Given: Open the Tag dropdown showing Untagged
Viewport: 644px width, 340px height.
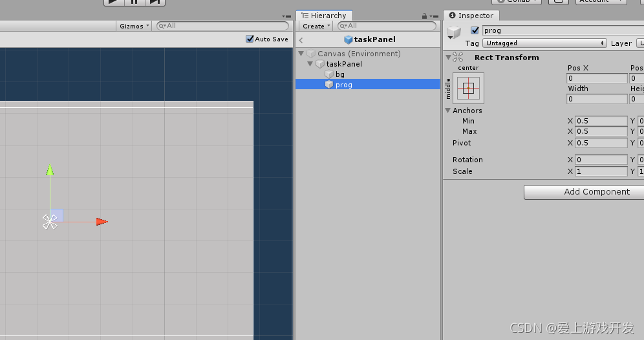Looking at the screenshot, I should [x=544, y=43].
